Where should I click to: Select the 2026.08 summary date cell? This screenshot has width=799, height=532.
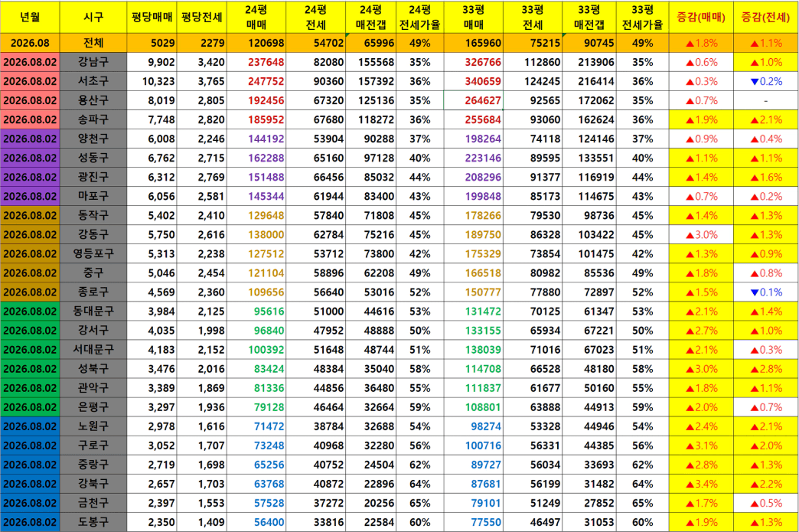(30, 44)
